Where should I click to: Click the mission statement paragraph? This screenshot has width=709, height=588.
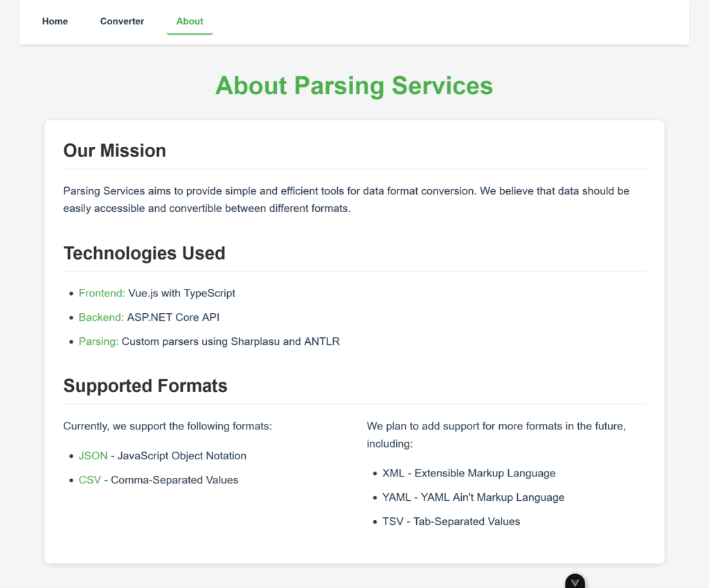pos(346,199)
